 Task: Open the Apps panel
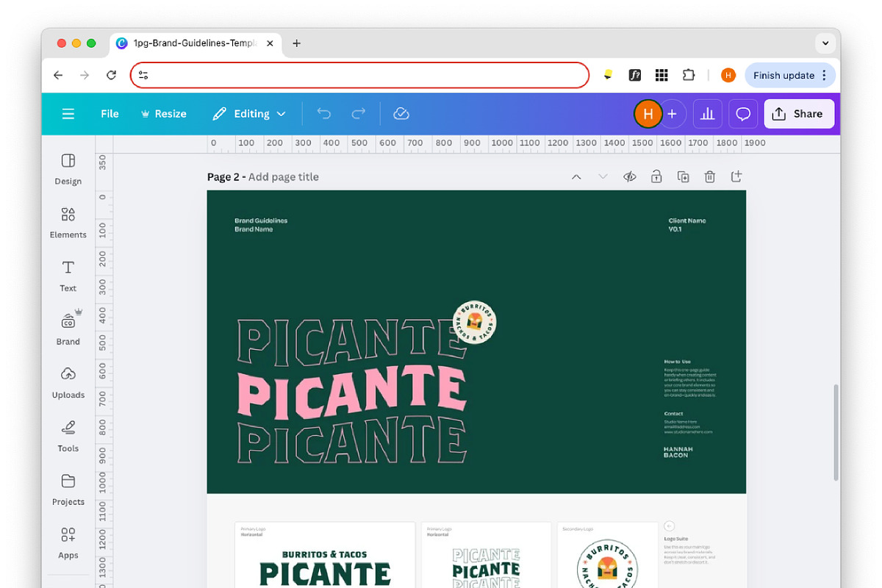[x=68, y=544]
